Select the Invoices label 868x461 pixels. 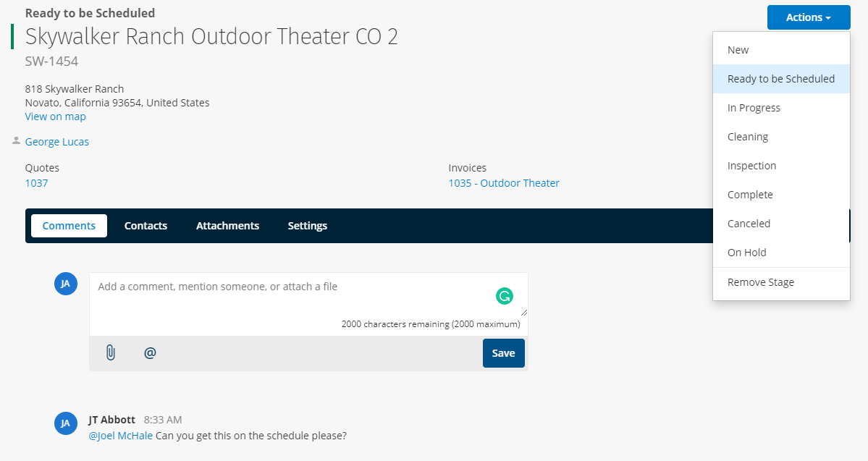click(467, 168)
